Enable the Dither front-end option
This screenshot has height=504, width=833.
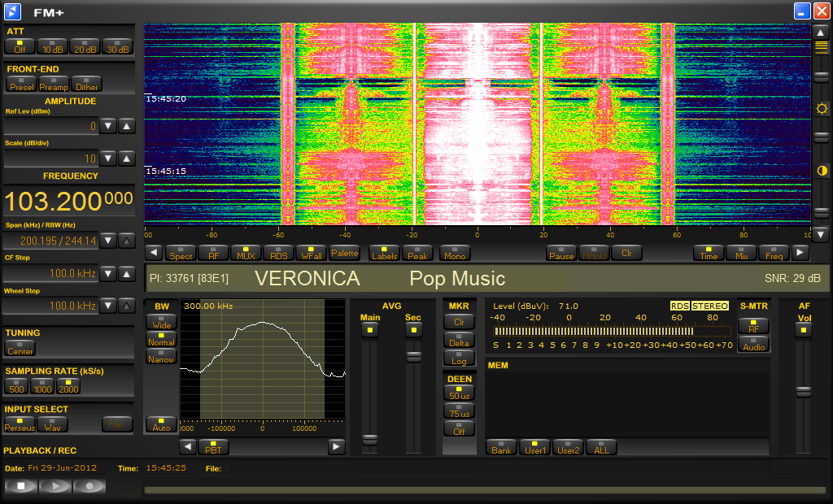(86, 84)
